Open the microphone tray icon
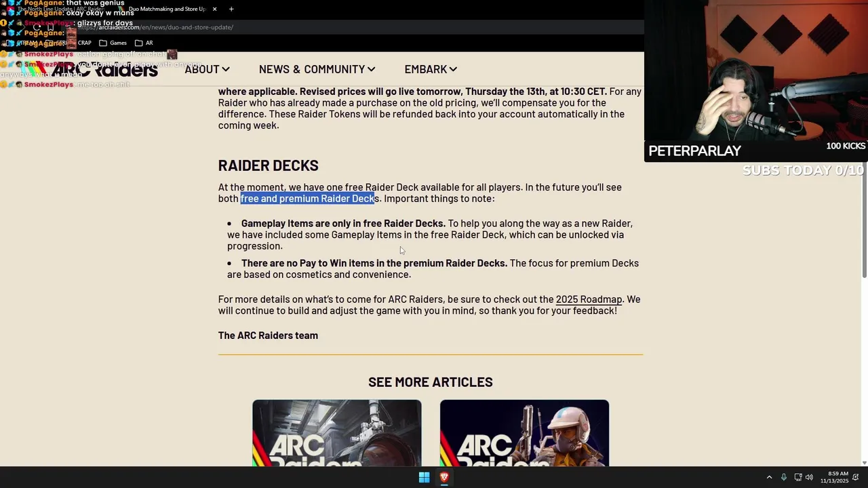 784,477
